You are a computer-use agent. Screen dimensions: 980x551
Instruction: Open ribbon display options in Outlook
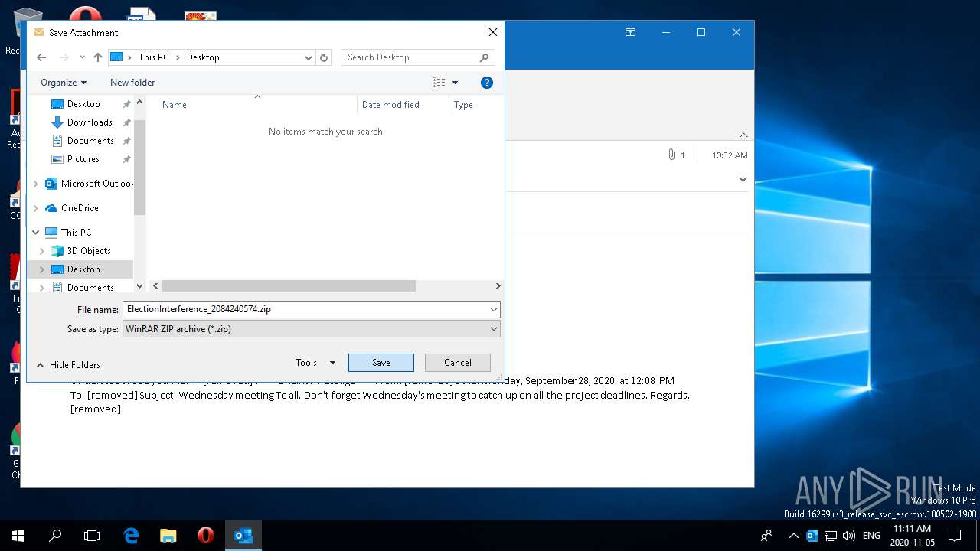click(630, 32)
